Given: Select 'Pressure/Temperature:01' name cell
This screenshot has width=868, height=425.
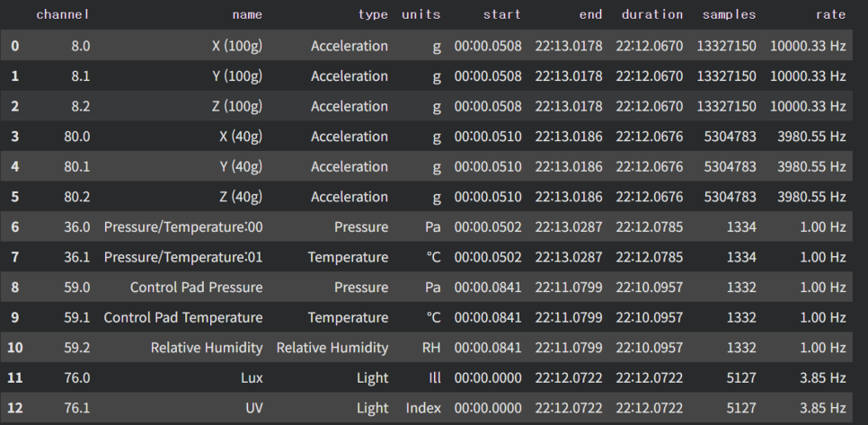Looking at the screenshot, I should point(183,257).
